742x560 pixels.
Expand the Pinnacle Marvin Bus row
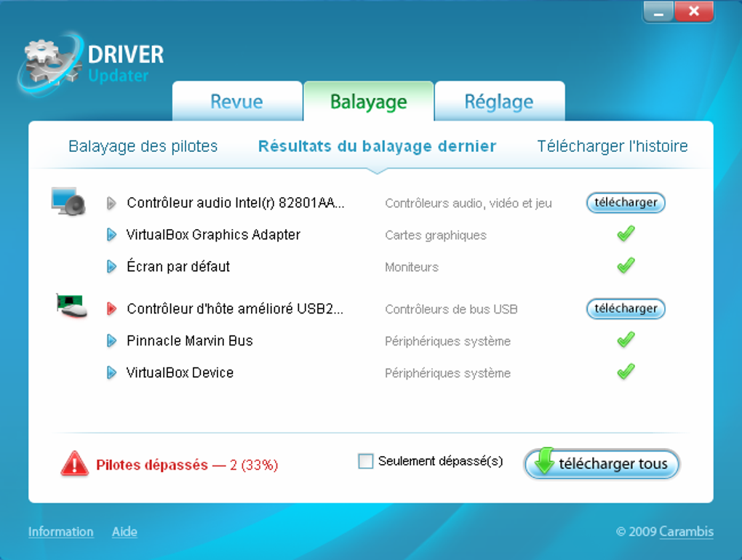point(111,340)
